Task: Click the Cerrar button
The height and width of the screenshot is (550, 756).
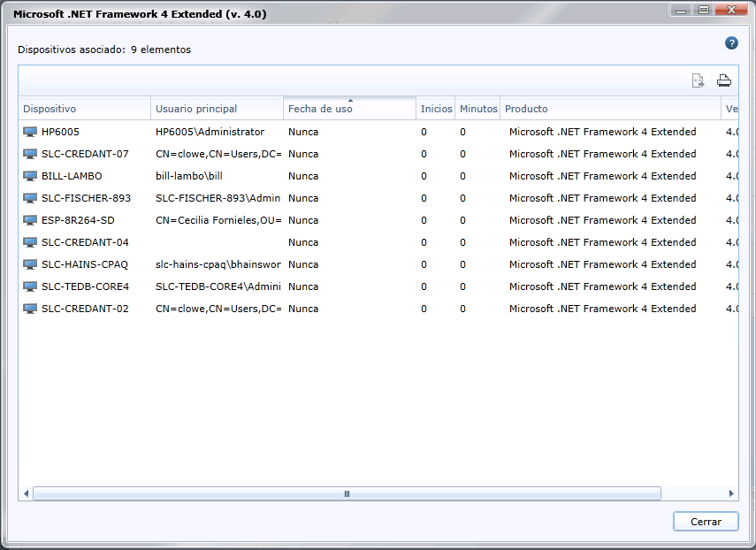Action: click(x=706, y=522)
